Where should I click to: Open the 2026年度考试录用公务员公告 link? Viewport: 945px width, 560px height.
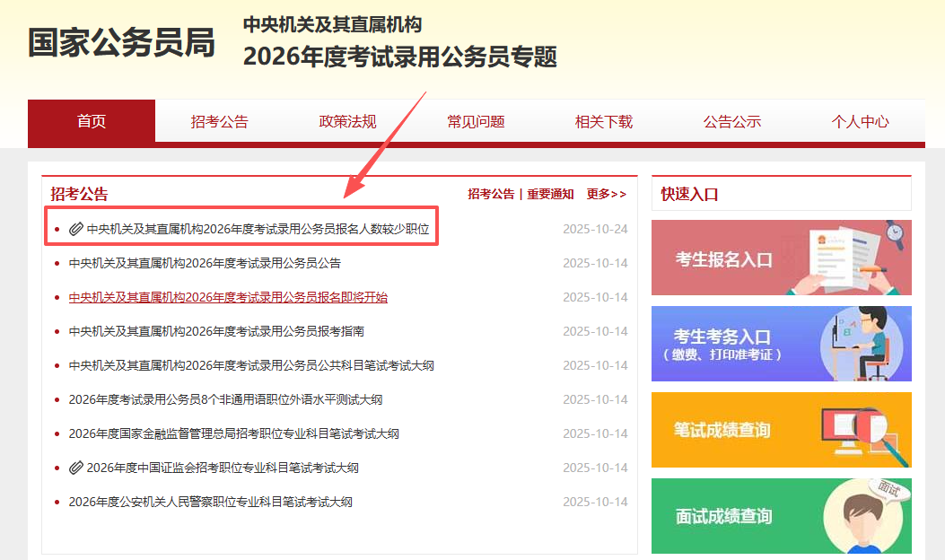point(205,263)
